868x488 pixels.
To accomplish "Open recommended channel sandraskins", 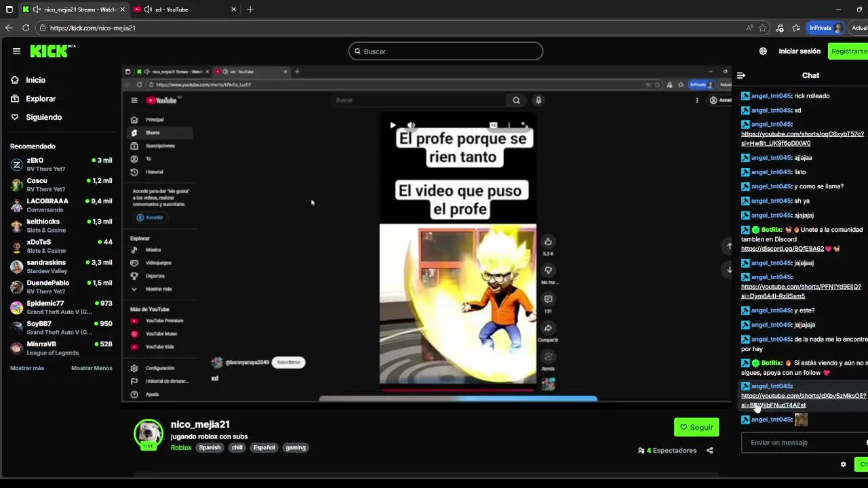I will click(x=61, y=266).
